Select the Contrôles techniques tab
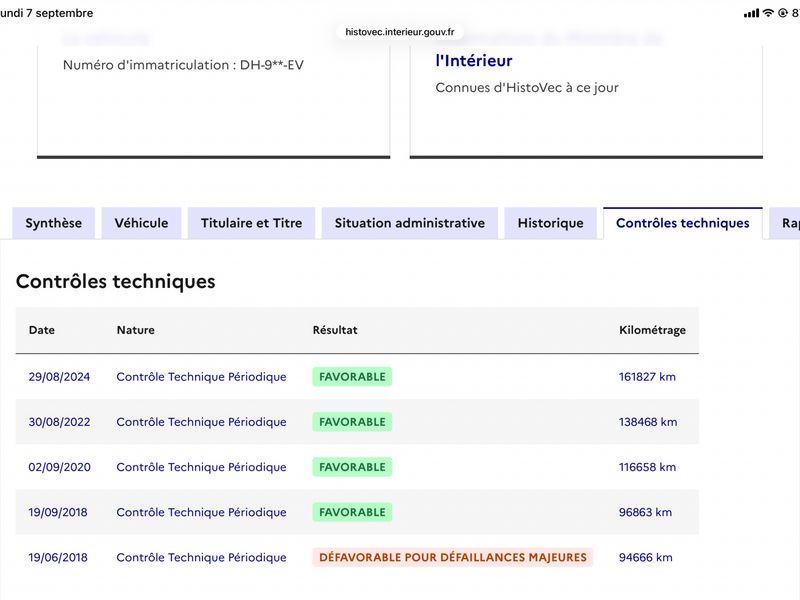800x600 pixels. [x=683, y=223]
